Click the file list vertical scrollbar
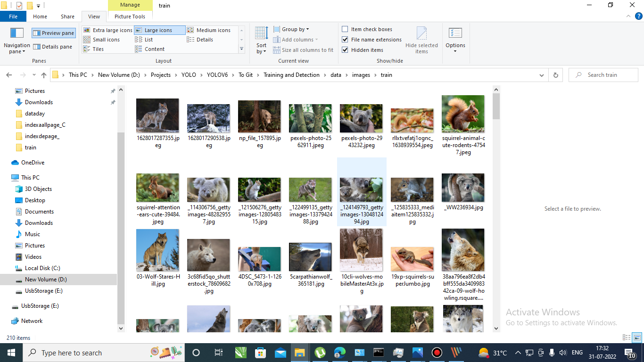The image size is (644, 362). click(496, 106)
